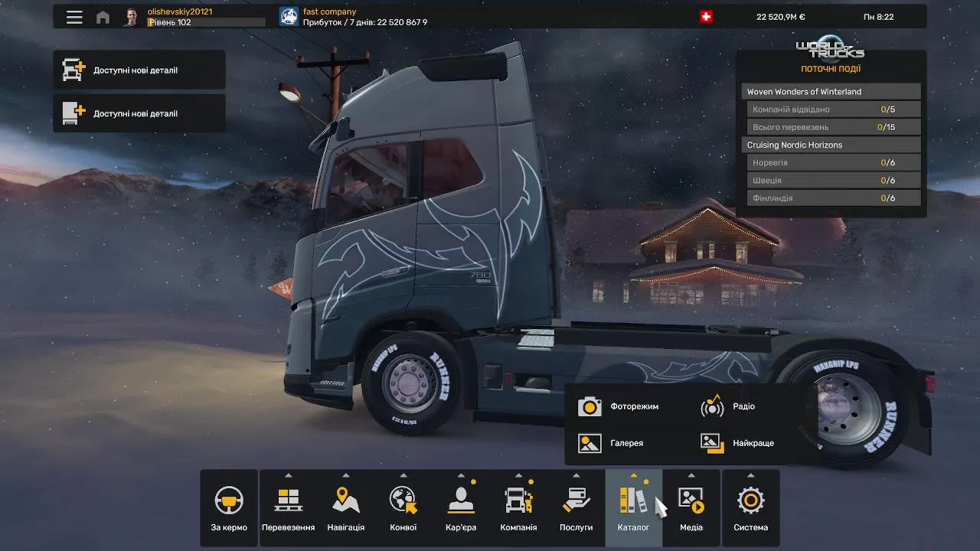Click the Швеція progress row
The width and height of the screenshot is (980, 551).
[833, 180]
